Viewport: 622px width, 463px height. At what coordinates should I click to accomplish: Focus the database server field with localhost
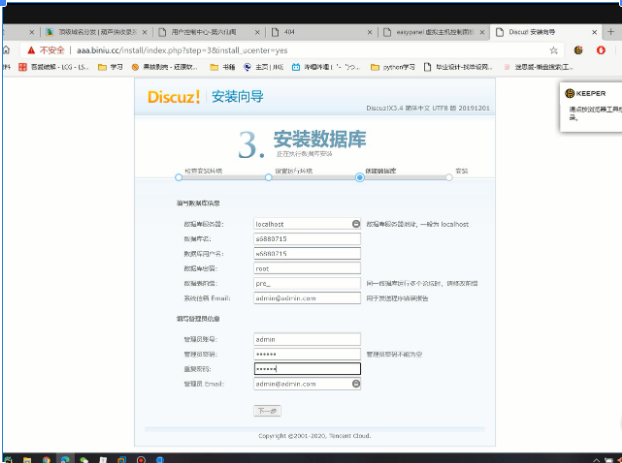307,224
